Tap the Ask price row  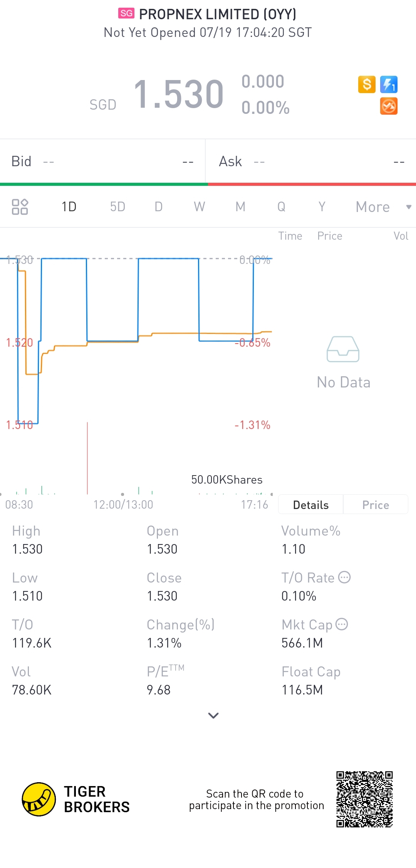(311, 162)
